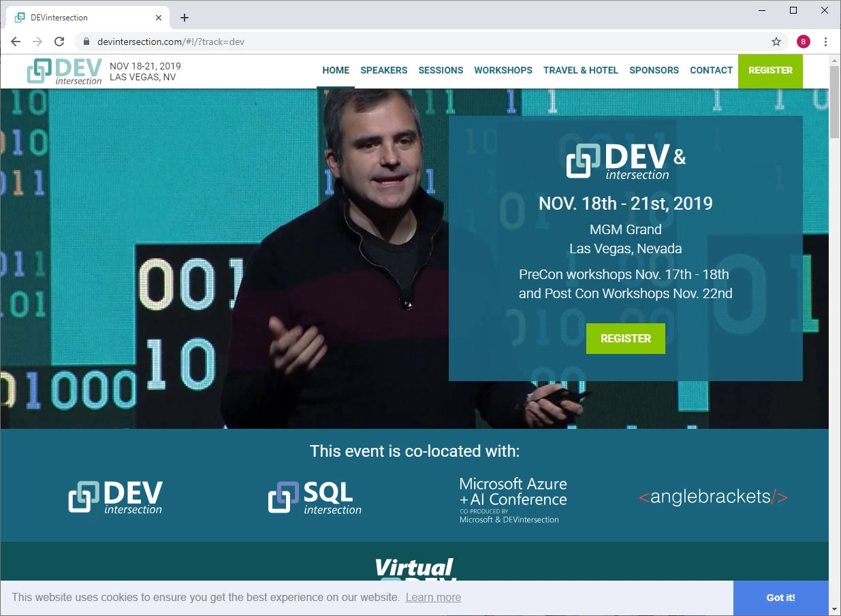Open the TRAVEL & HOTEL nav item
Image resolution: width=841 pixels, height=616 pixels.
coord(581,70)
